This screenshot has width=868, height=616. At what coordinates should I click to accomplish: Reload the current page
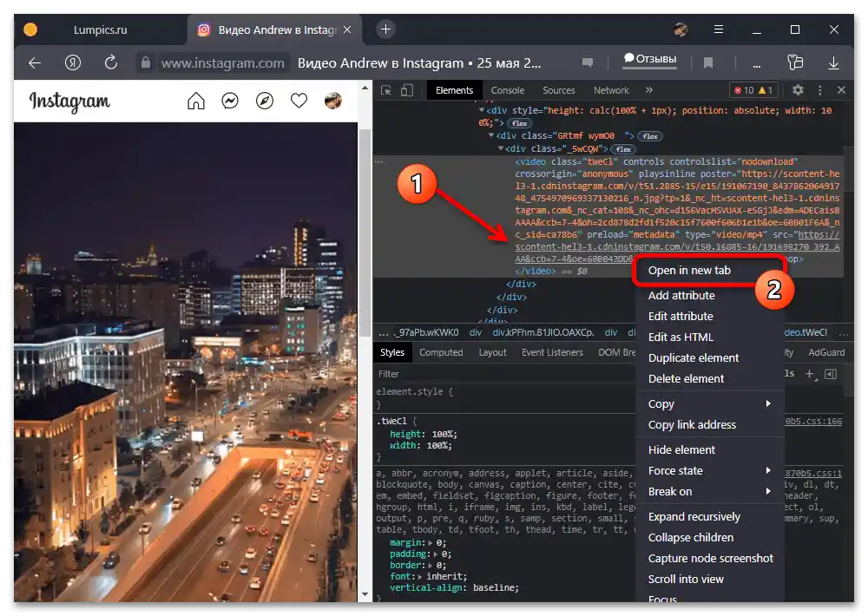111,62
